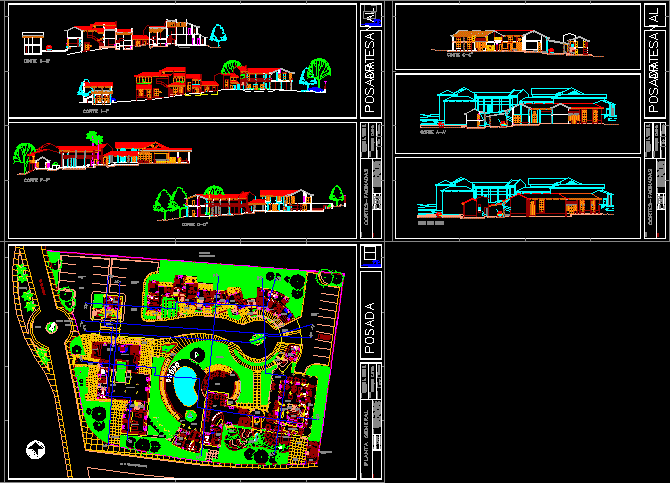The width and height of the screenshot is (670, 483).
Task: Click the logo box in top-right sheet
Action: pos(654,14)
